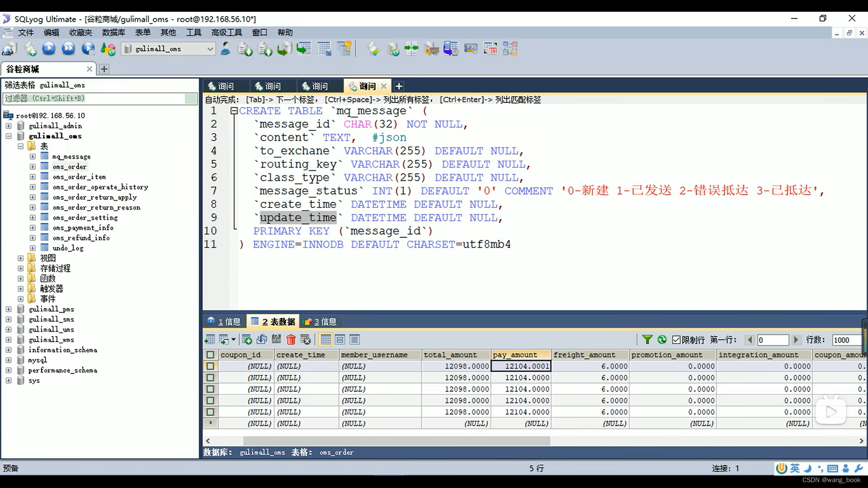Expand the gulimall_pms database node
Image resolution: width=868 pixels, height=488 pixels.
(x=9, y=309)
